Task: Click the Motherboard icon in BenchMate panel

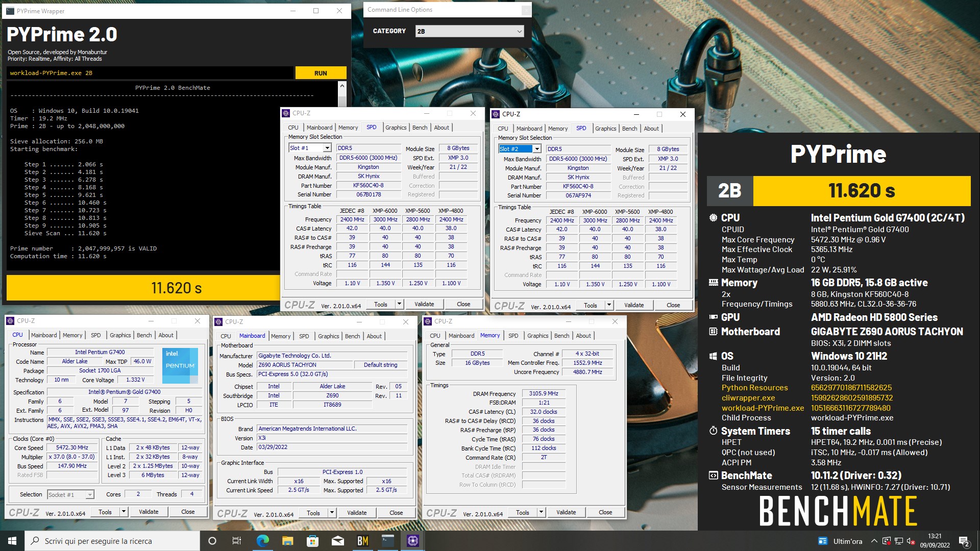Action: click(713, 332)
